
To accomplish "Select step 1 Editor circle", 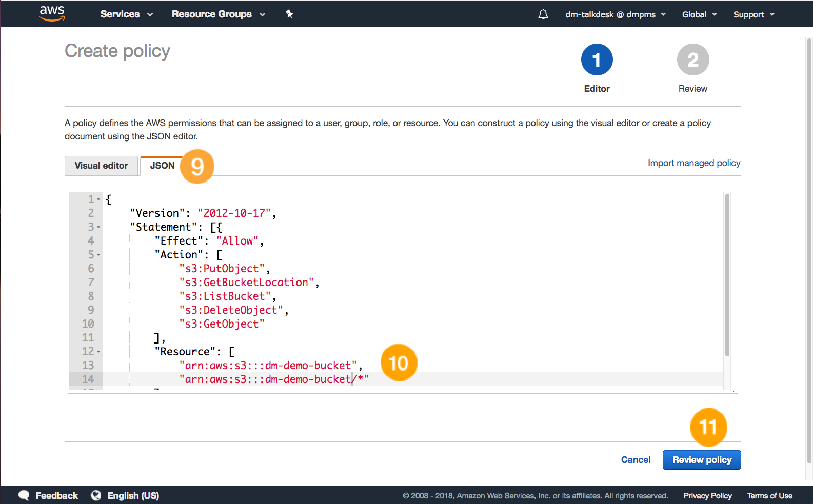I will (597, 59).
